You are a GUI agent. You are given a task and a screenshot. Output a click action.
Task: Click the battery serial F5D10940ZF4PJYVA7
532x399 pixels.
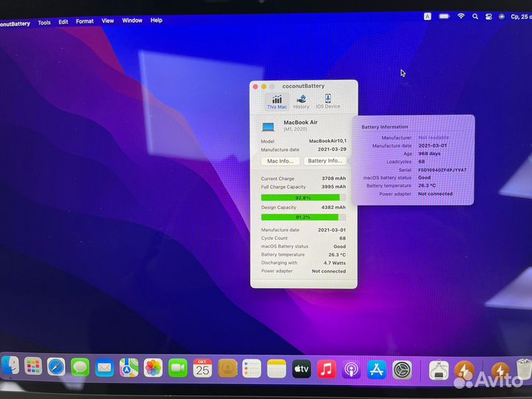442,170
